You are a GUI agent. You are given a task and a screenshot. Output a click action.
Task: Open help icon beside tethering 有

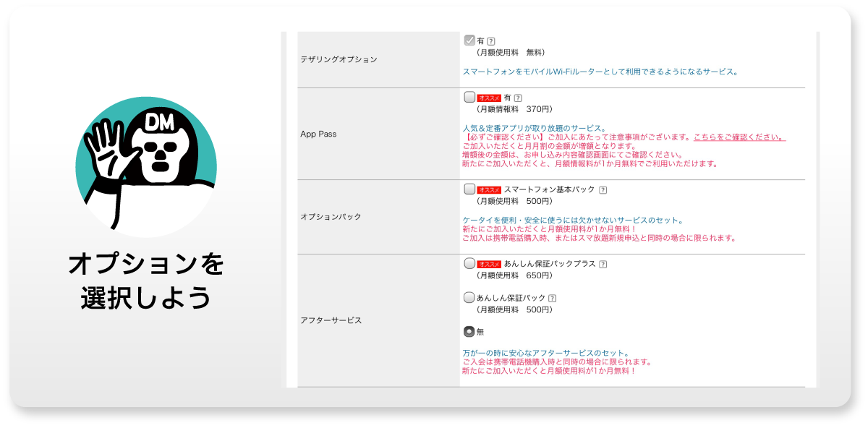point(491,41)
